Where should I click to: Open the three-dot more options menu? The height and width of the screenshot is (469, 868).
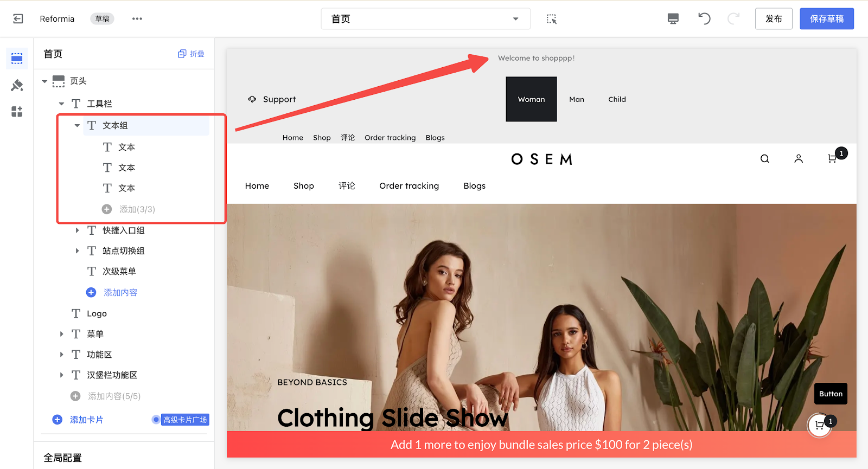(137, 19)
